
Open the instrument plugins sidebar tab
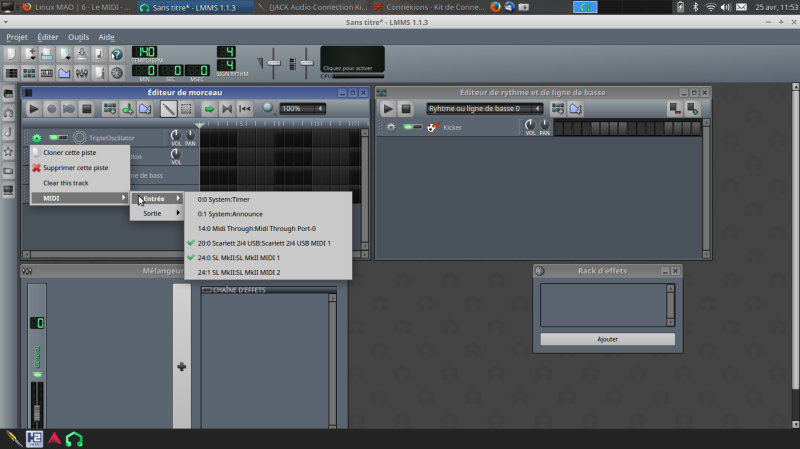[x=8, y=94]
